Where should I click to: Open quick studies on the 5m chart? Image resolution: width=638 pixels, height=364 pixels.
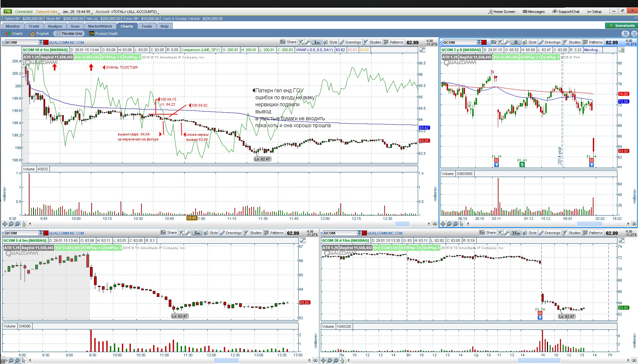pyautogui.click(x=182, y=233)
